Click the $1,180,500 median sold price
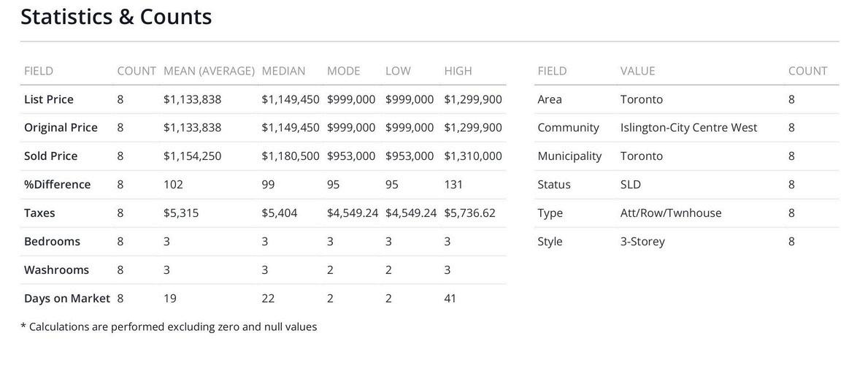Screen dimensions: 868x390 point(291,156)
